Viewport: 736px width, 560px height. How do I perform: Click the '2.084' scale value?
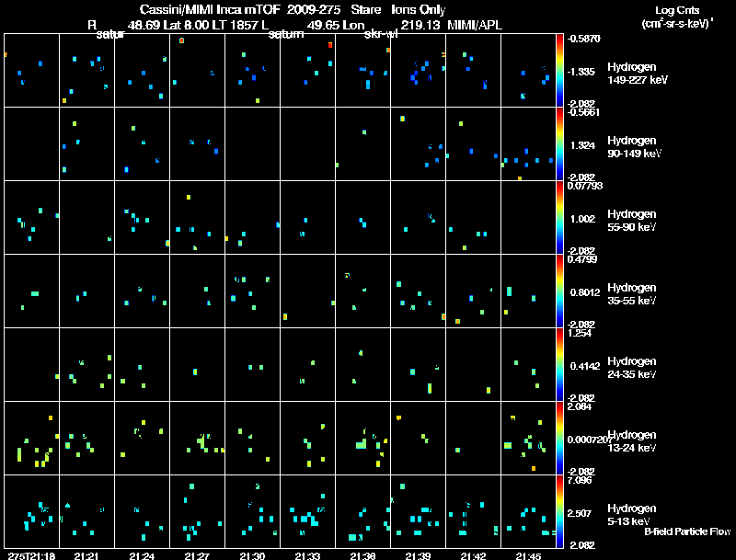(580, 406)
